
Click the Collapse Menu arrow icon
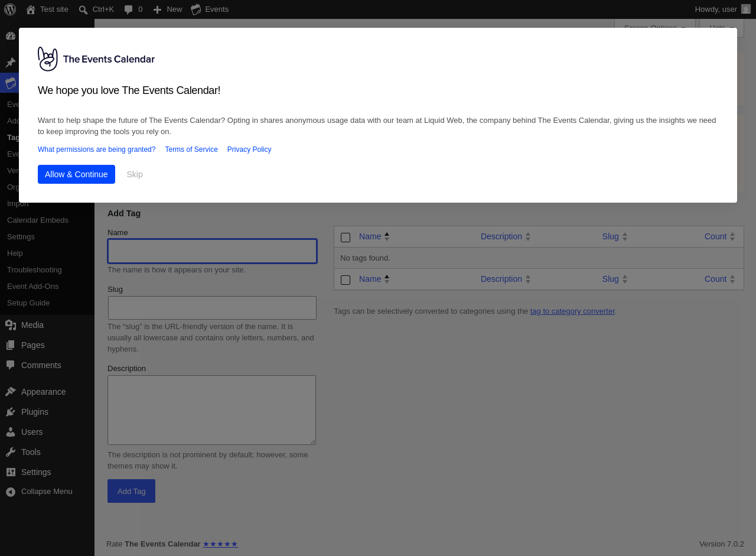point(11,492)
